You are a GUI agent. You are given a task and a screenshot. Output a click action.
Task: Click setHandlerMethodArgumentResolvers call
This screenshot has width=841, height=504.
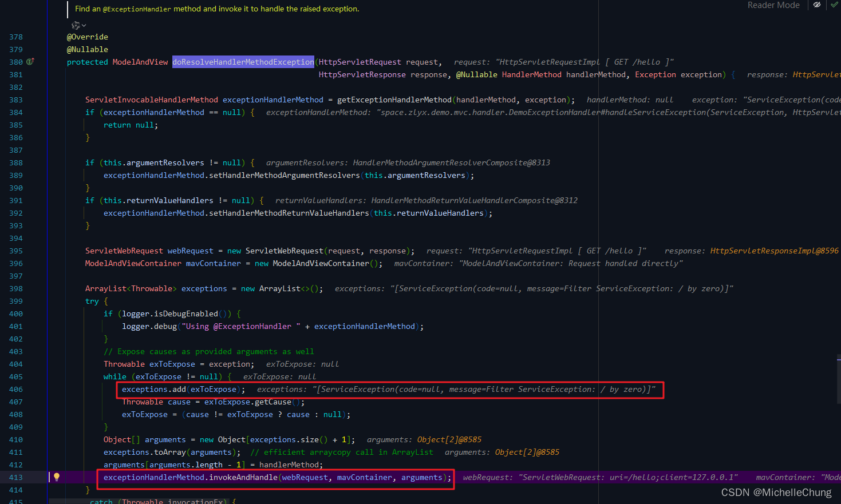(x=285, y=175)
